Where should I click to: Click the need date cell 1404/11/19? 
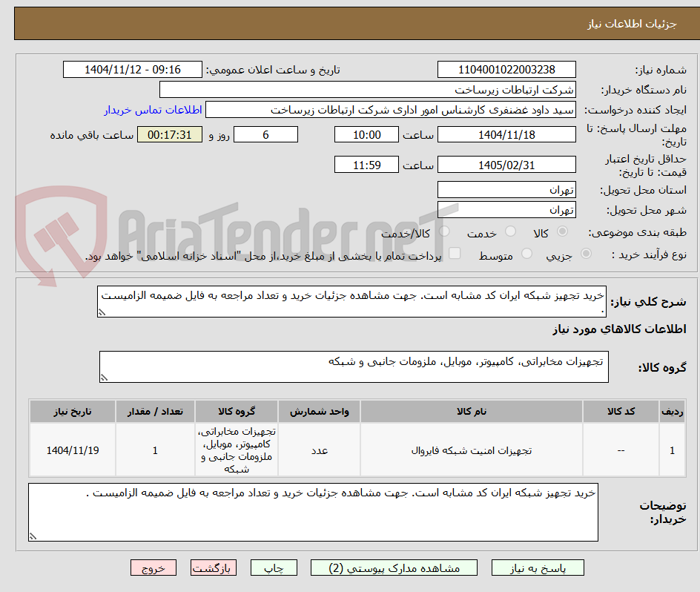73,450
